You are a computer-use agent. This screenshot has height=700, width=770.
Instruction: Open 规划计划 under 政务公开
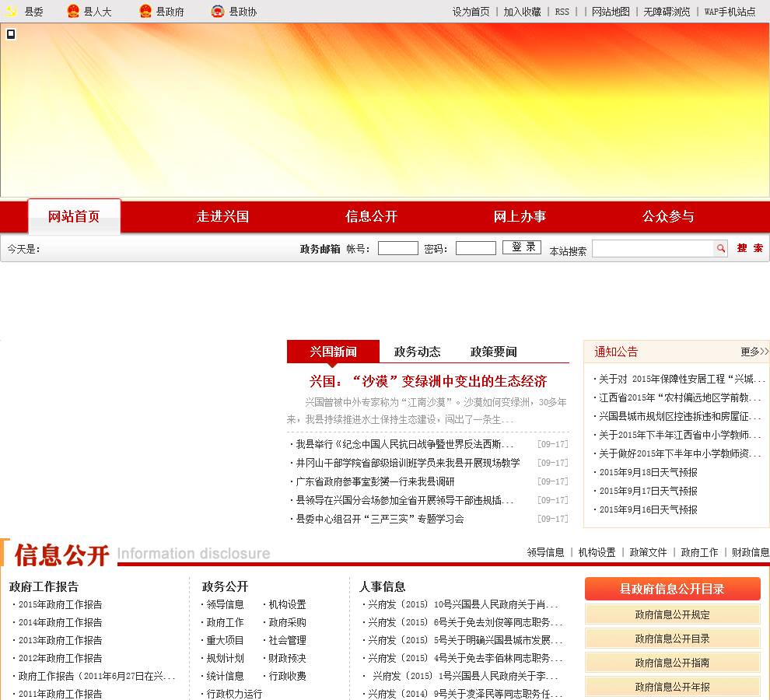225,658
